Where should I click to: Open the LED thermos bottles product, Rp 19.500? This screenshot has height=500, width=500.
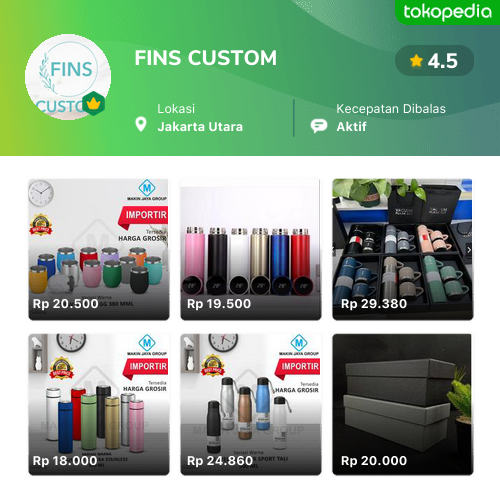251,250
